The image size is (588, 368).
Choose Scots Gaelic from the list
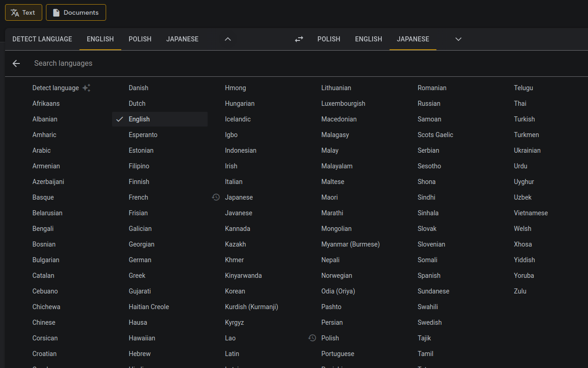tap(435, 135)
